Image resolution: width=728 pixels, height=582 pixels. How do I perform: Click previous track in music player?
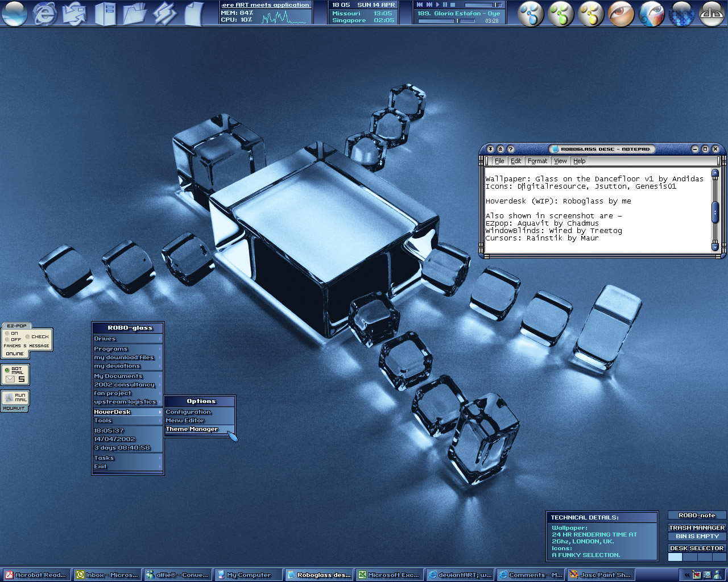pos(420,5)
